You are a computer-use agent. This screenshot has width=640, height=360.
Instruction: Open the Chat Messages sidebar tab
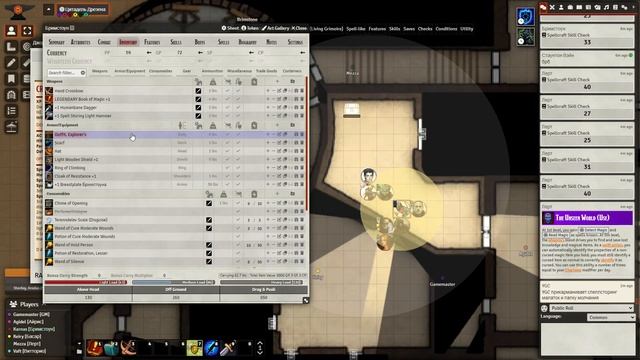pos(543,7)
